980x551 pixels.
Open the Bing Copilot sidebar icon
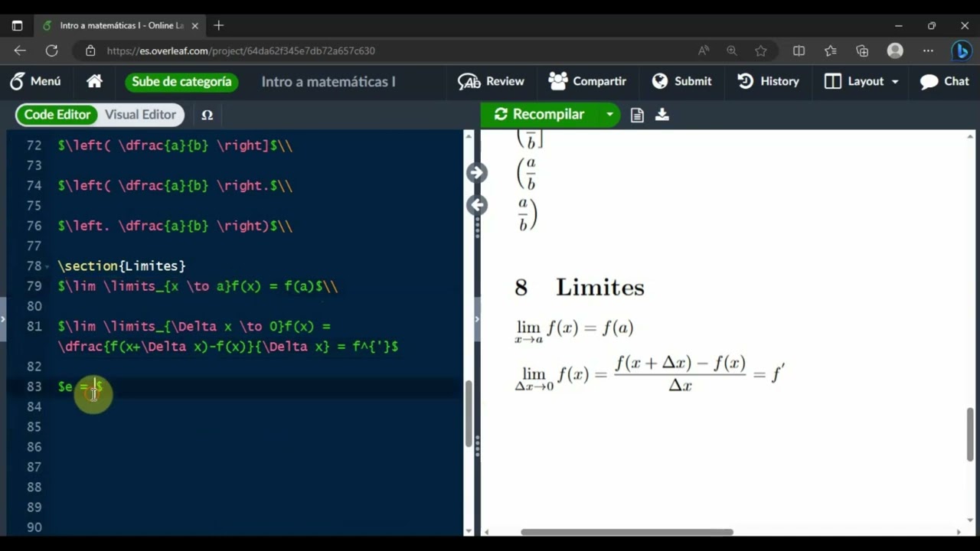(961, 51)
